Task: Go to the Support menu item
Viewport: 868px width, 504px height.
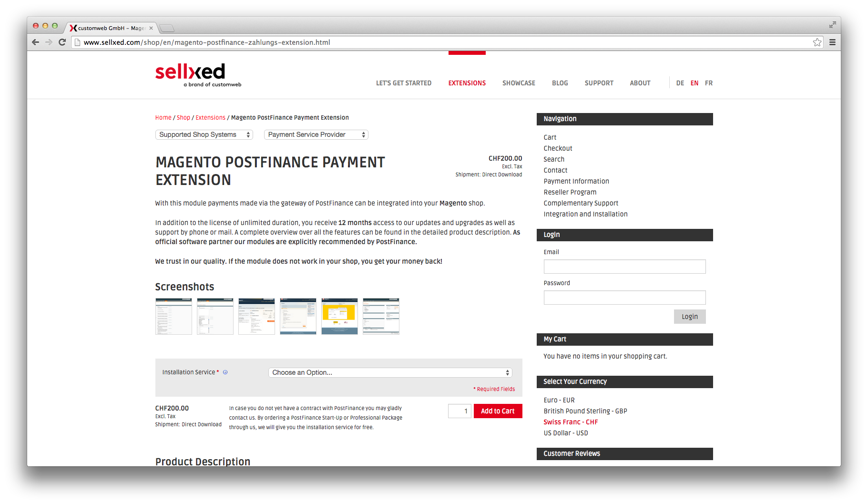Action: (599, 83)
